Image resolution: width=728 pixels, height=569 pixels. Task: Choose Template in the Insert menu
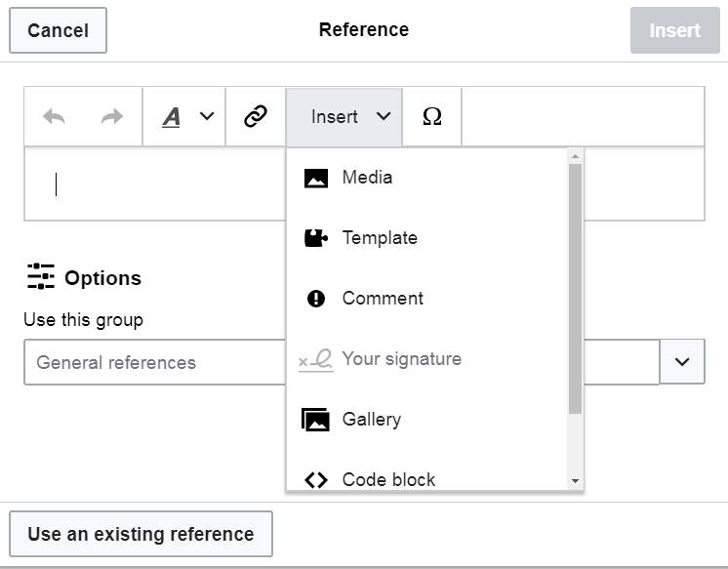point(379,238)
